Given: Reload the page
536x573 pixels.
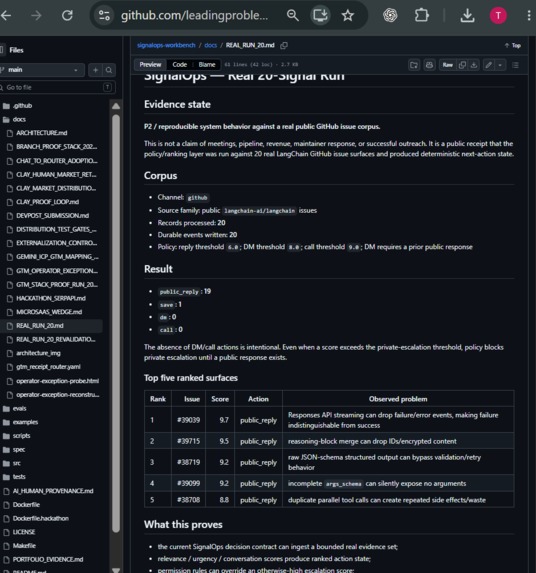Looking at the screenshot, I should pyautogui.click(x=67, y=15).
